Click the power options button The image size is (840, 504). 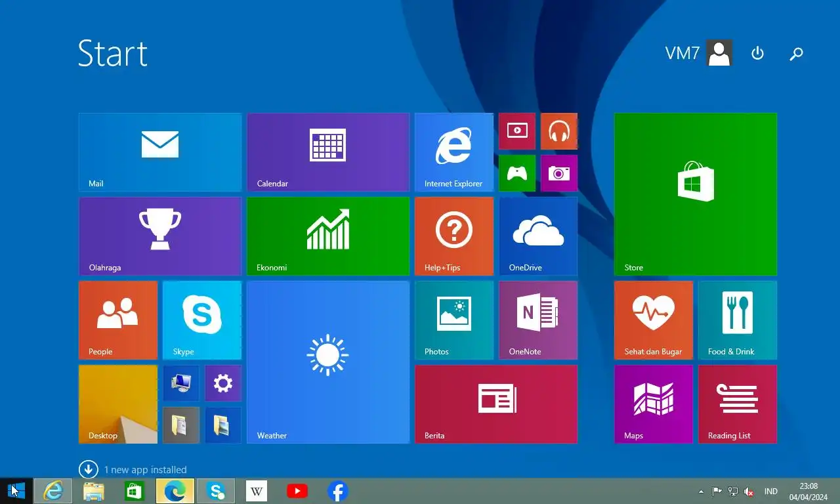pos(757,53)
